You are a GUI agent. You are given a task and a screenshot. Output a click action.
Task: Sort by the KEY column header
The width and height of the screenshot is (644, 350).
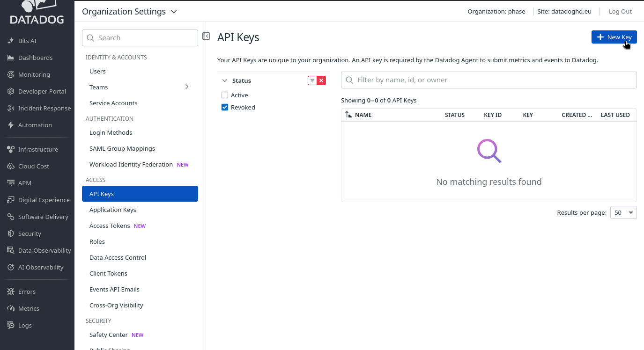coord(528,115)
